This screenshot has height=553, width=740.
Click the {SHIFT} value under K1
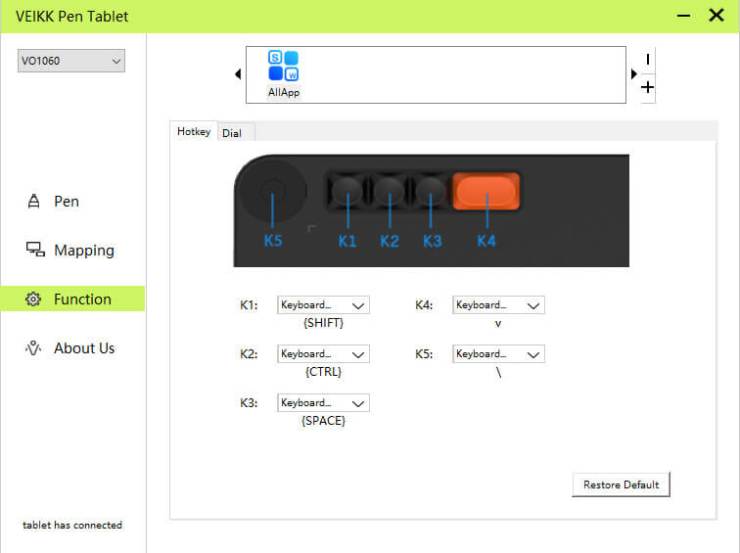323,323
